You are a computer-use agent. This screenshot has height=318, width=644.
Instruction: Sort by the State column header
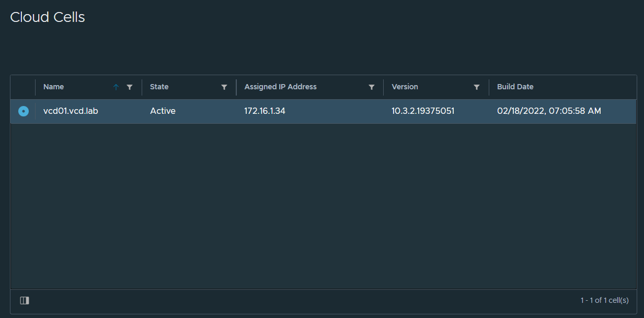click(x=159, y=87)
